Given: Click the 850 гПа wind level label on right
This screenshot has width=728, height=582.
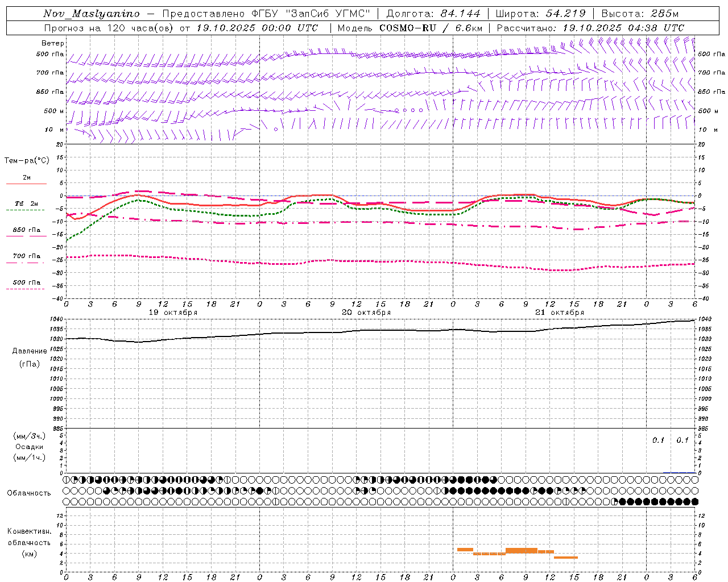Looking at the screenshot, I should coord(712,92).
